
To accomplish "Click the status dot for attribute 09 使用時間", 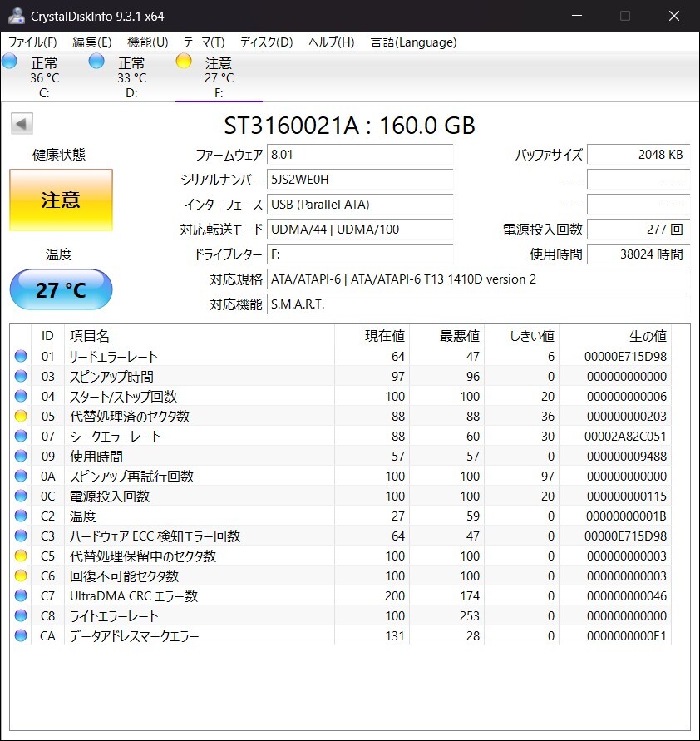I will pos(21,456).
